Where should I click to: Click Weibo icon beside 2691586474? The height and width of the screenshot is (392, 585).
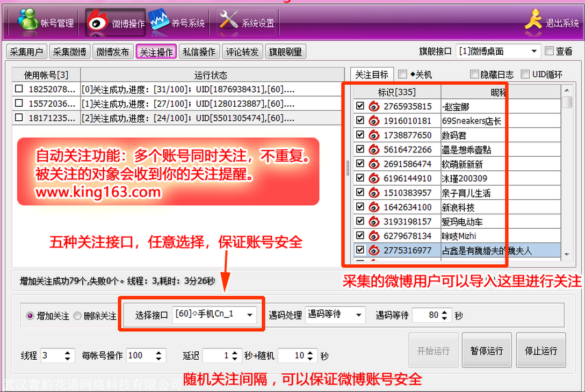tap(374, 164)
